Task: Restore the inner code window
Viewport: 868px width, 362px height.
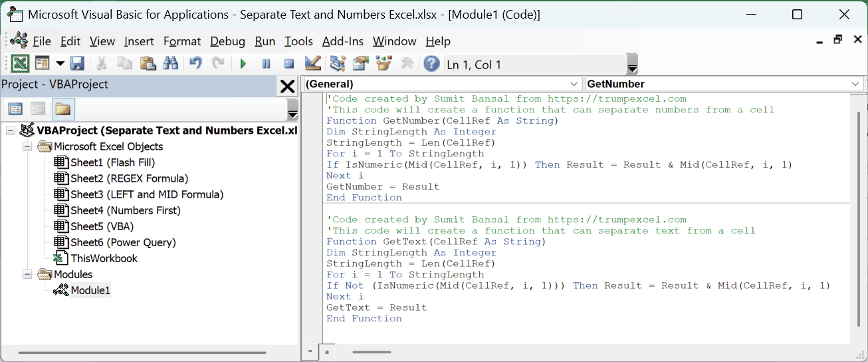Action: point(838,40)
